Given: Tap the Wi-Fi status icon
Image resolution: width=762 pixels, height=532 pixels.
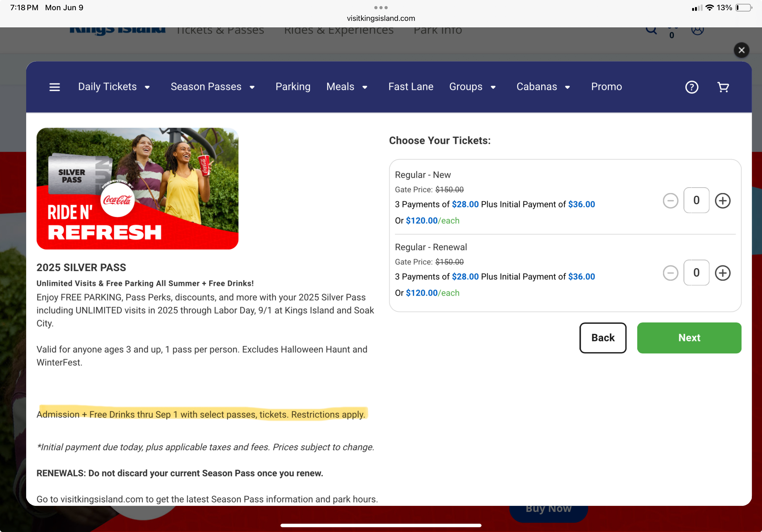Looking at the screenshot, I should pyautogui.click(x=709, y=8).
